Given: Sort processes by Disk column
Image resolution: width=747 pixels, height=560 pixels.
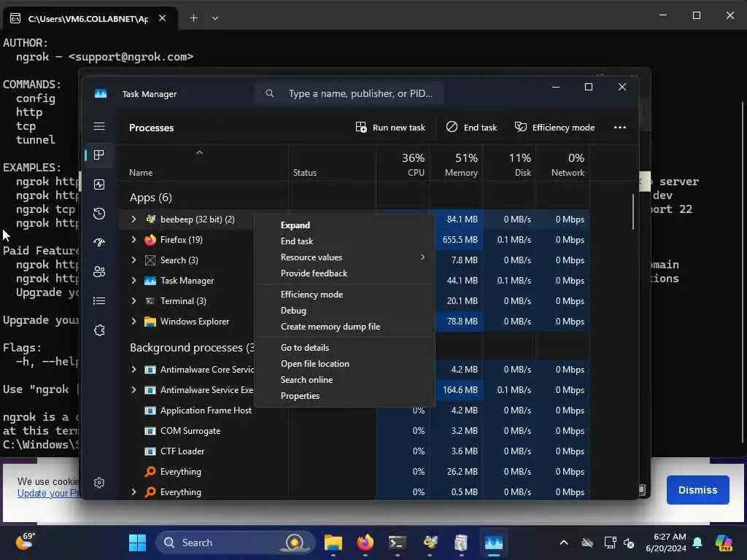Looking at the screenshot, I should click(x=509, y=164).
